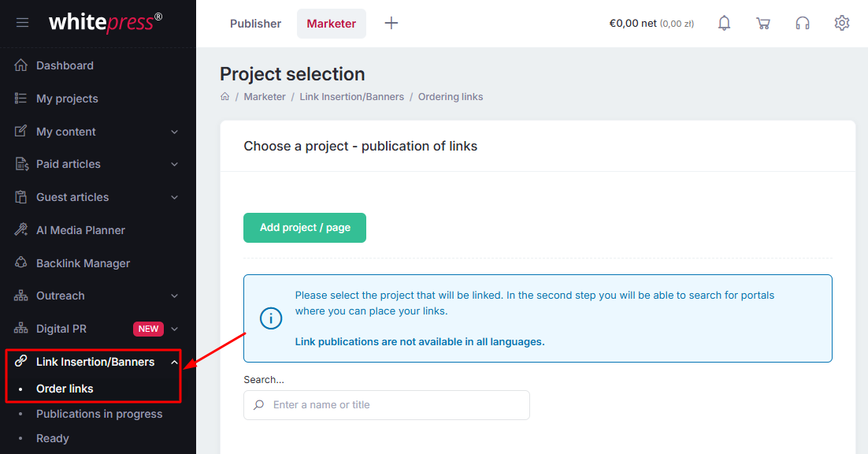Expand the Outreach menu chevron
868x454 pixels.
click(x=174, y=296)
